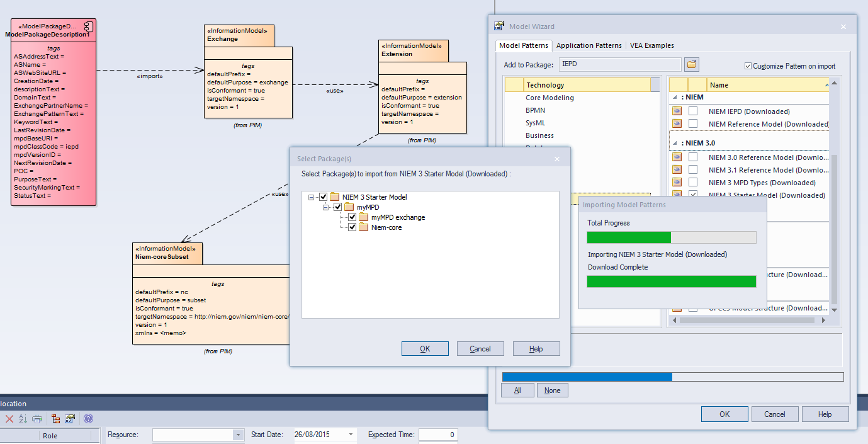The height and width of the screenshot is (444, 868).
Task: Click the Expected Time input field
Action: (437, 435)
